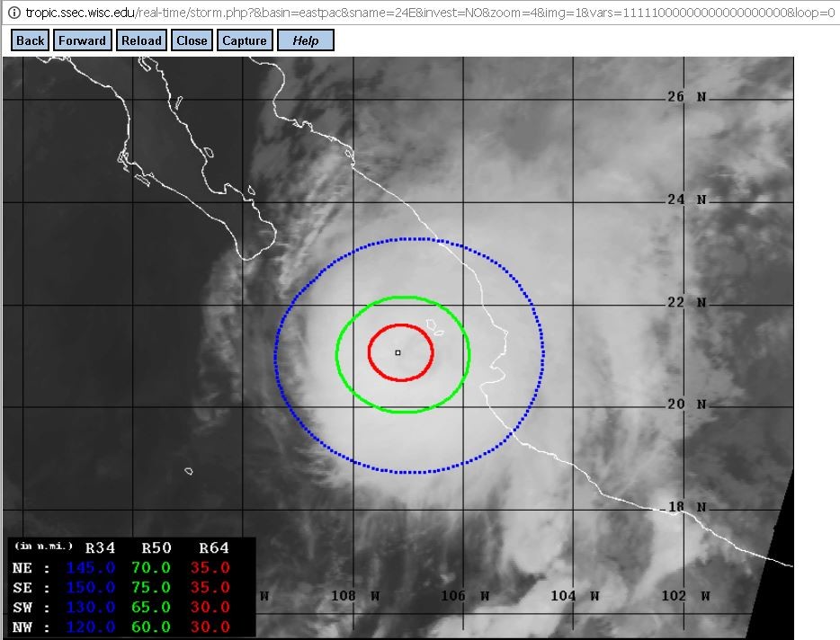This screenshot has height=640, width=840.
Task: Click the NW R34 value 120.0
Action: 91,627
